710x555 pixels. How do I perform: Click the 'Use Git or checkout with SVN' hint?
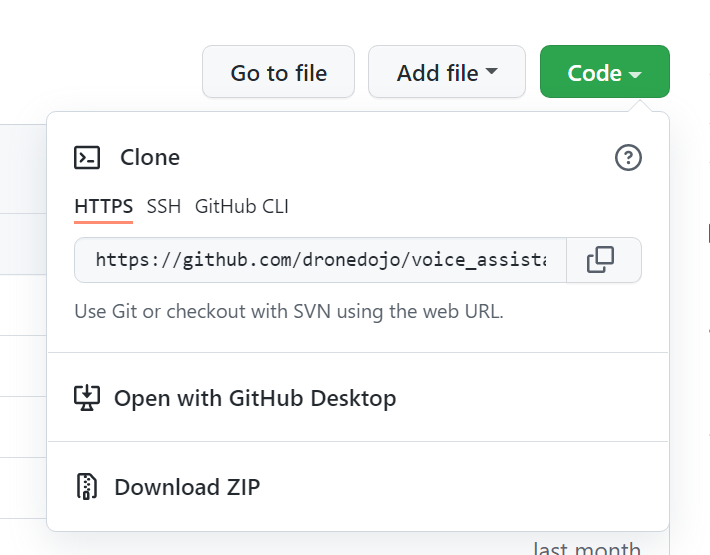click(x=289, y=311)
